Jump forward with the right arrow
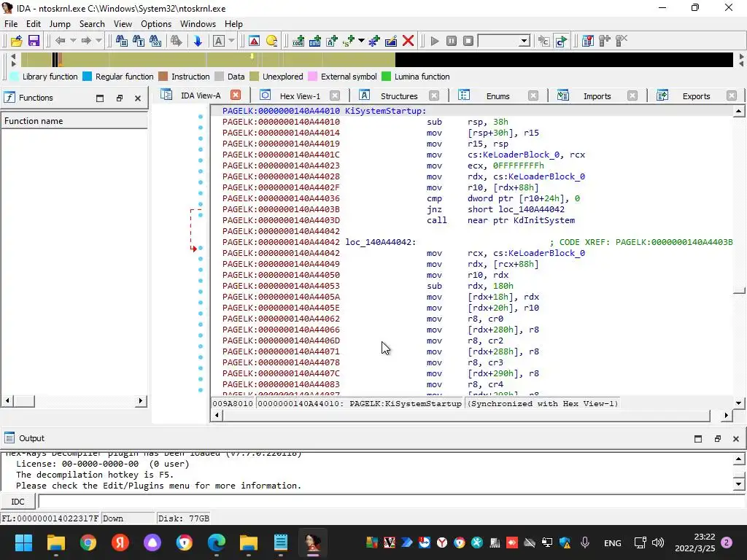747x560 pixels. click(x=86, y=41)
